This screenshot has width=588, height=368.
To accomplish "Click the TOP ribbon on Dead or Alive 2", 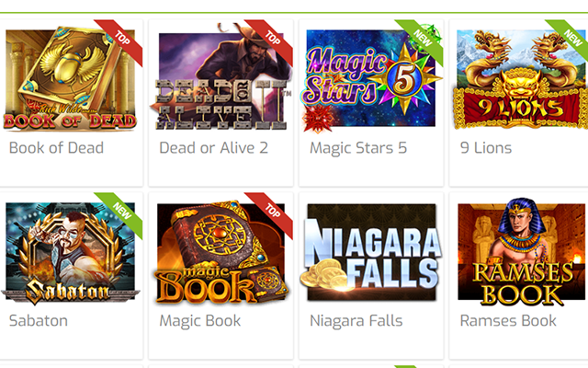I will click(x=269, y=42).
